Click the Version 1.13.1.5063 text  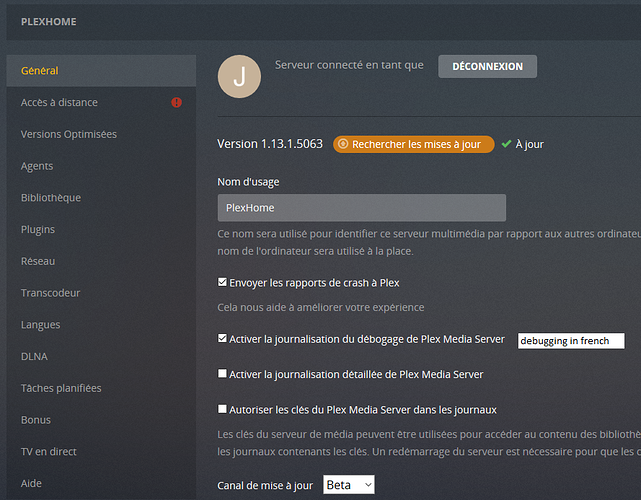click(270, 144)
